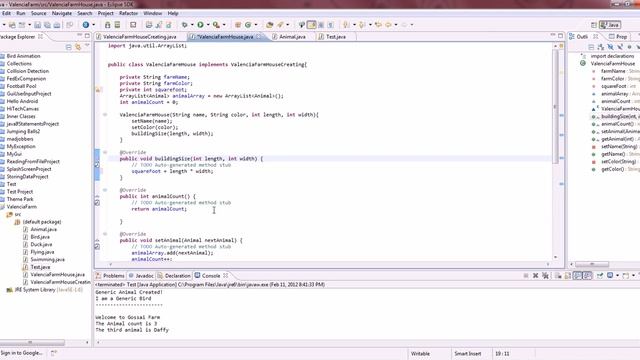The image size is (640, 360).
Task: Maximize the editor area
Action: (x=560, y=36)
